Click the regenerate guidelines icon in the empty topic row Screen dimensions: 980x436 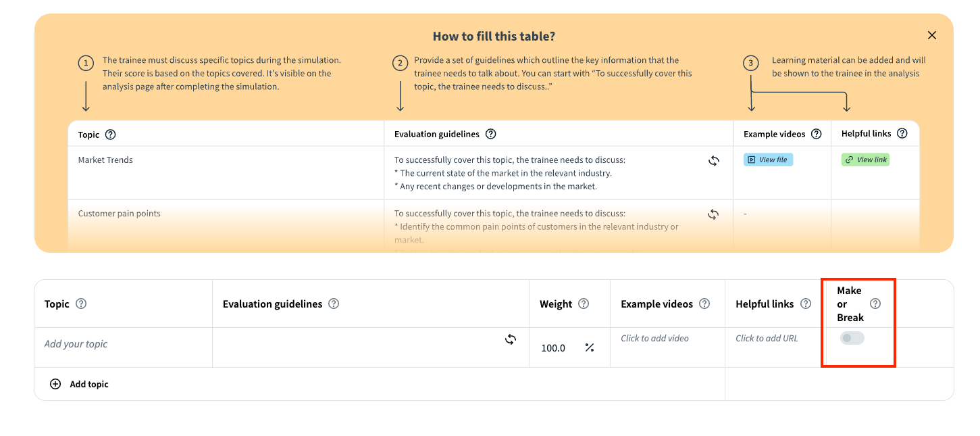[x=511, y=339]
